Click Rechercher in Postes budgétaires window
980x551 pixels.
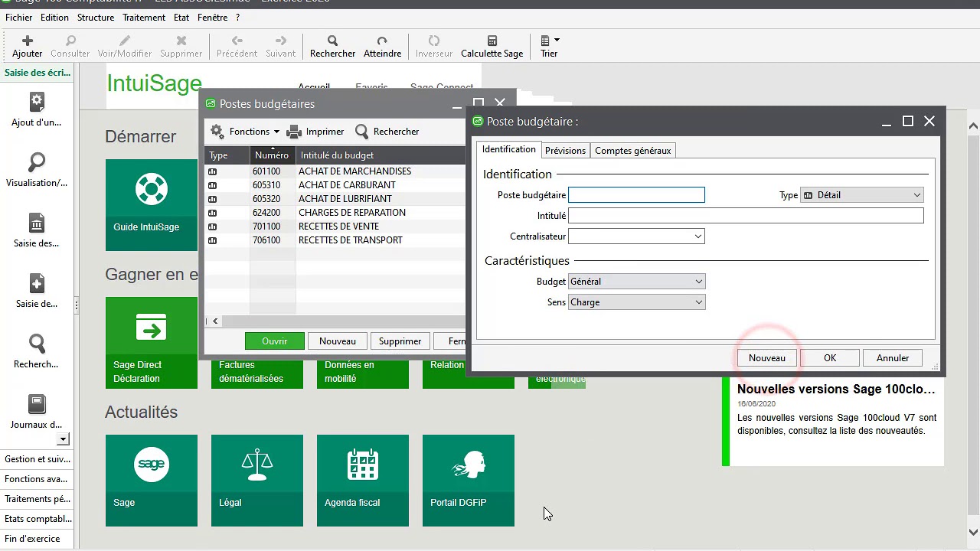coord(387,132)
